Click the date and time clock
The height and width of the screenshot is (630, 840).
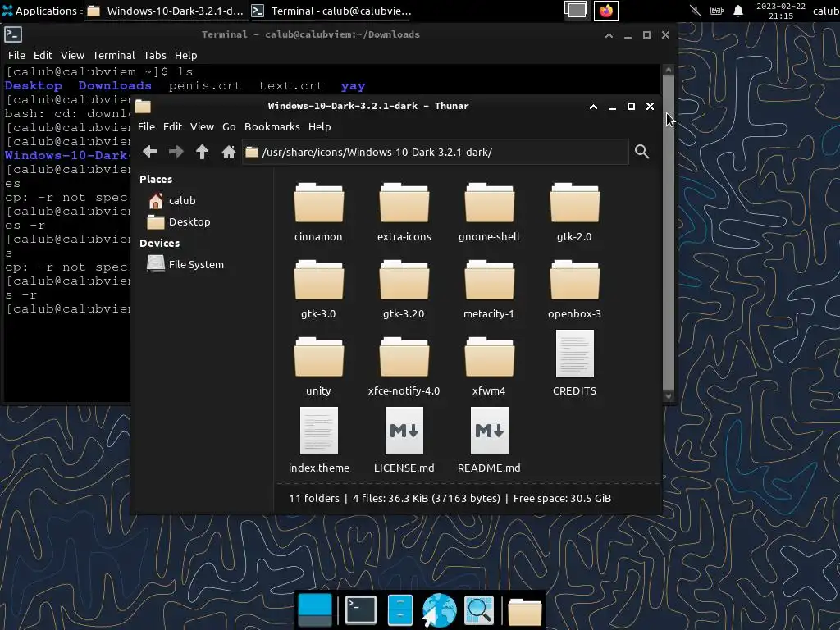click(781, 11)
